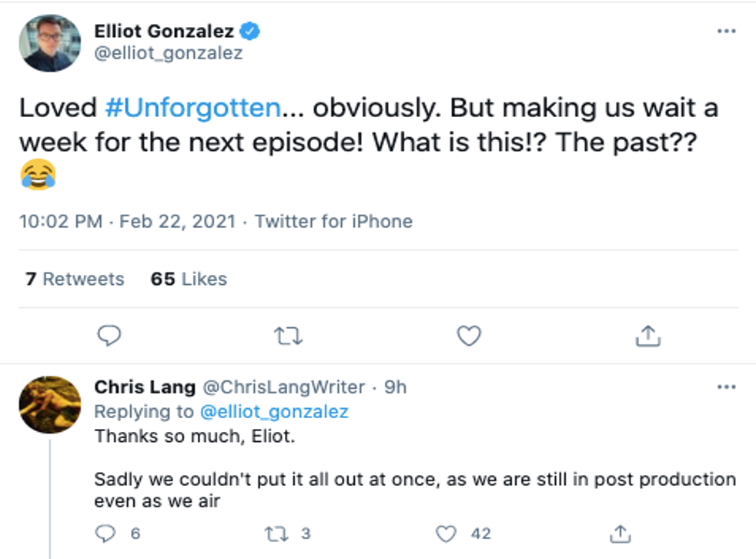Like Elliot Gonzalez's main tweet

coord(469,336)
